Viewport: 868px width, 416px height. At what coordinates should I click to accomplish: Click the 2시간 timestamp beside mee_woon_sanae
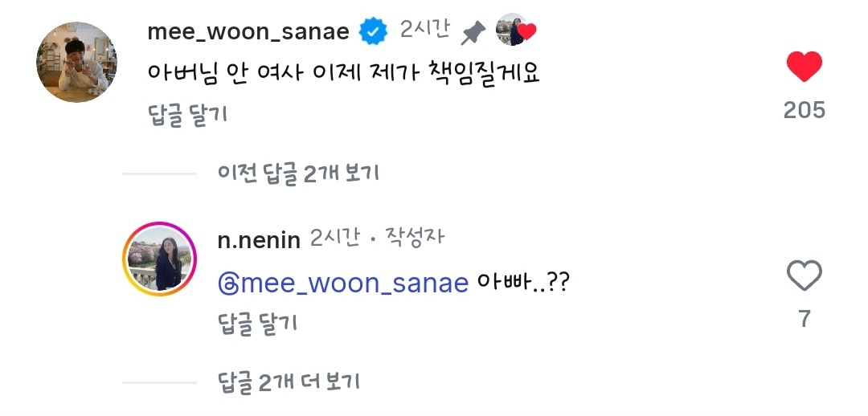click(425, 31)
